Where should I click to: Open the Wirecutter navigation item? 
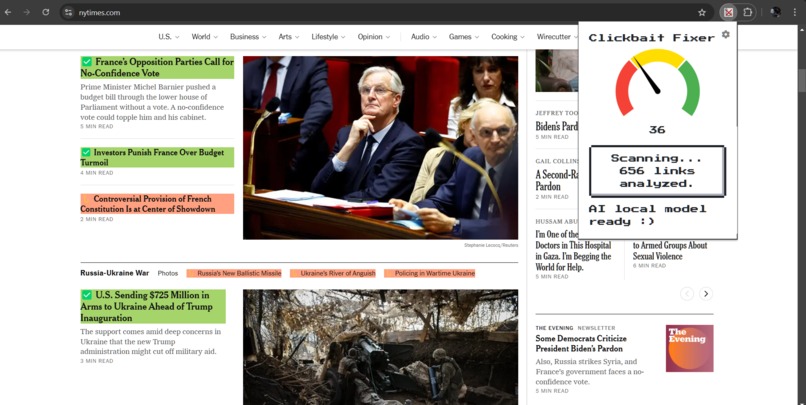coord(557,36)
